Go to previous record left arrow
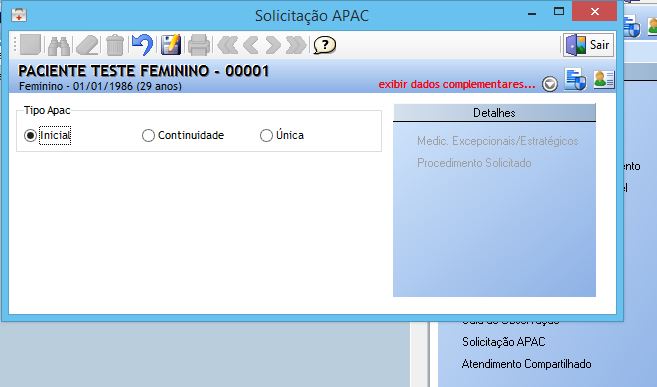This screenshot has width=657, height=387. [x=251, y=45]
